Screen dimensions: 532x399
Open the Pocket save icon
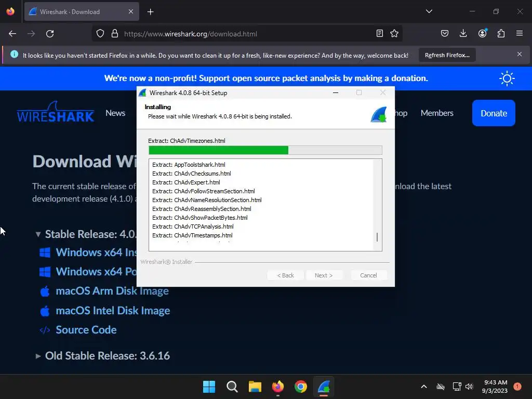click(445, 33)
